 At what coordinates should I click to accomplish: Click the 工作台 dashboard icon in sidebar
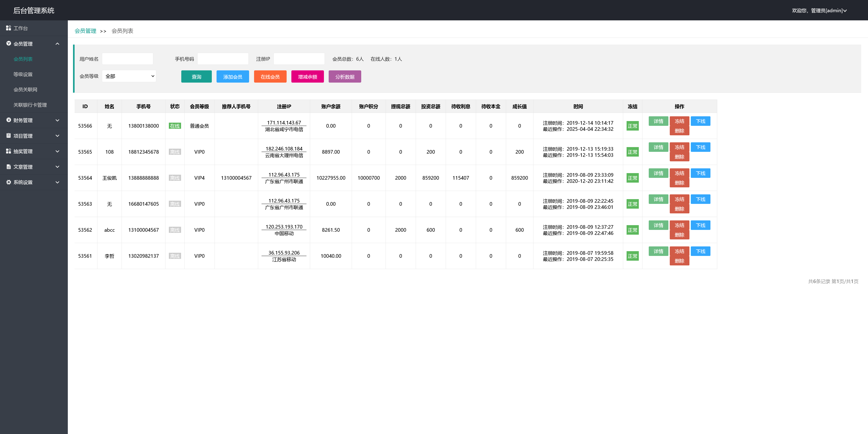8,28
